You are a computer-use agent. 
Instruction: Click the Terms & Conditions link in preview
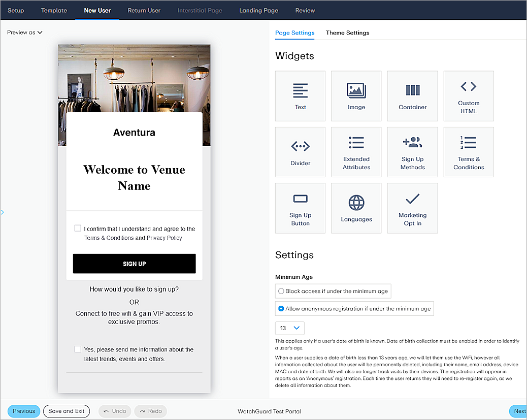click(105, 238)
